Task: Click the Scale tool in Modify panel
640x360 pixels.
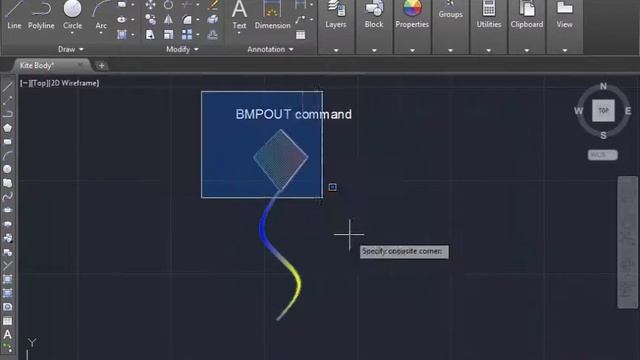Action: 168,35
